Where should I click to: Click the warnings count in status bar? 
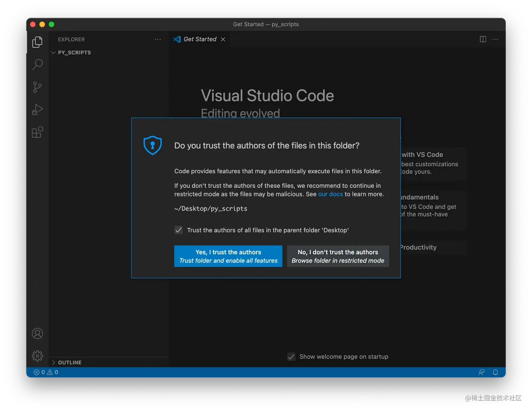tap(53, 372)
